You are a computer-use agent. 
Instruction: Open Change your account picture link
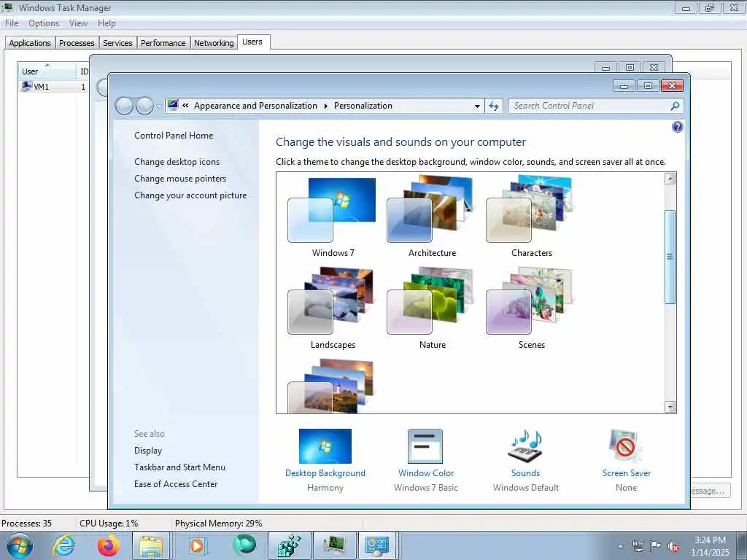(x=190, y=195)
